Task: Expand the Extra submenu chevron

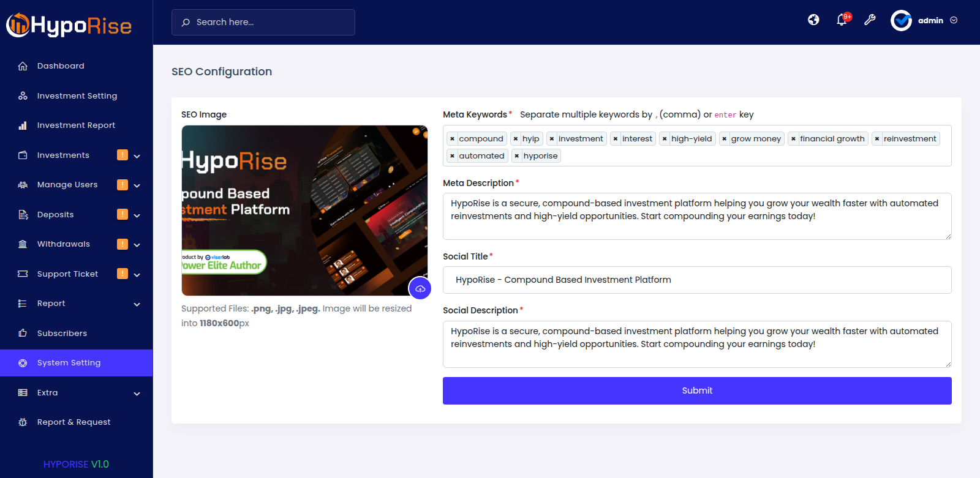Action: coord(137,394)
